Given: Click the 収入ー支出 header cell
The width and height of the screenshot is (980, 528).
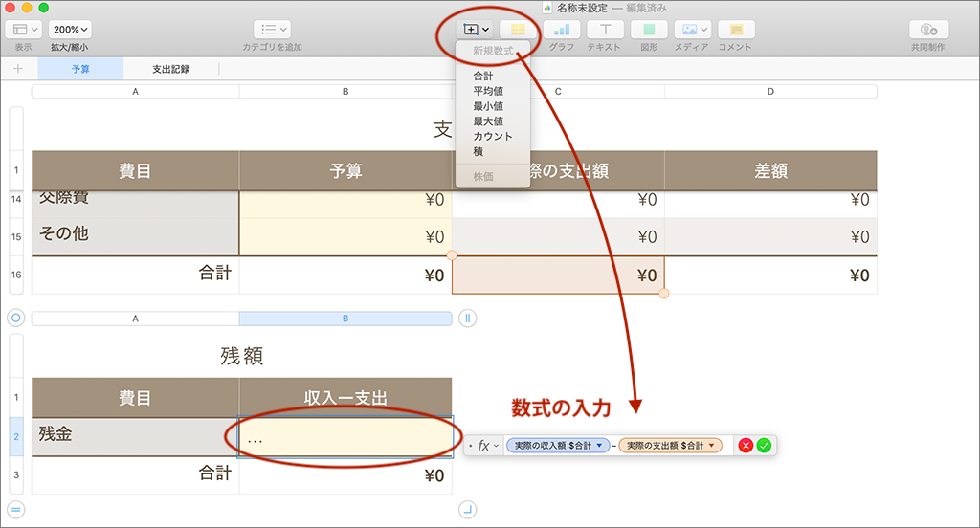Looking at the screenshot, I should coord(345,398).
